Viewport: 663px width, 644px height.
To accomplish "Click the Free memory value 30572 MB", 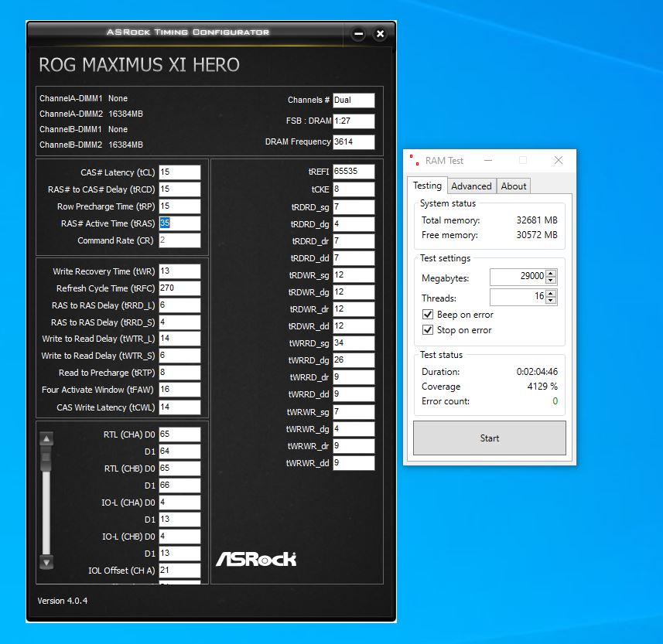I will click(x=537, y=234).
